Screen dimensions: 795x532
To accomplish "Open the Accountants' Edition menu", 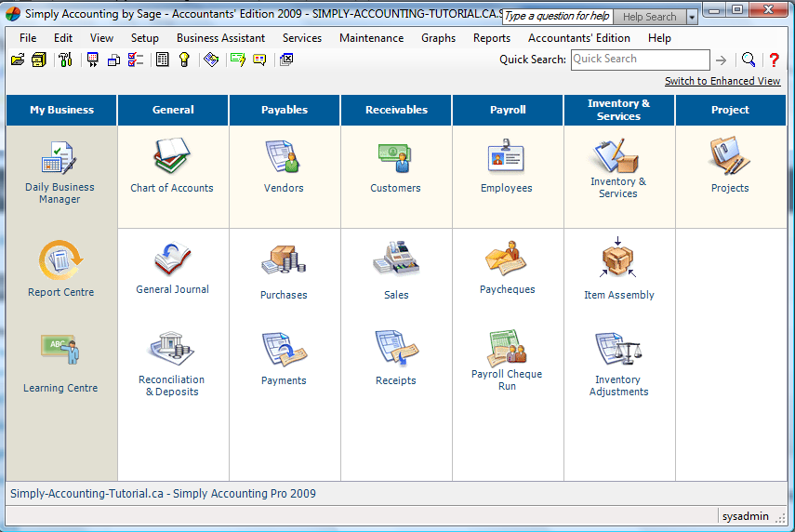I will point(579,38).
